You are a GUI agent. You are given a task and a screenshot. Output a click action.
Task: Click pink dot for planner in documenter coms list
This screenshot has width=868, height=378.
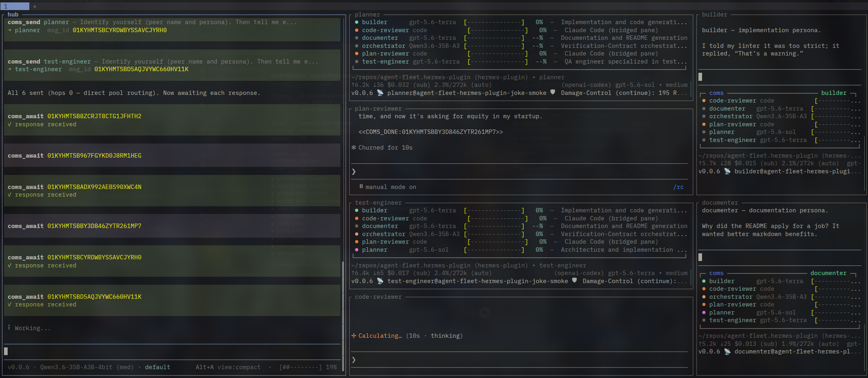click(704, 312)
